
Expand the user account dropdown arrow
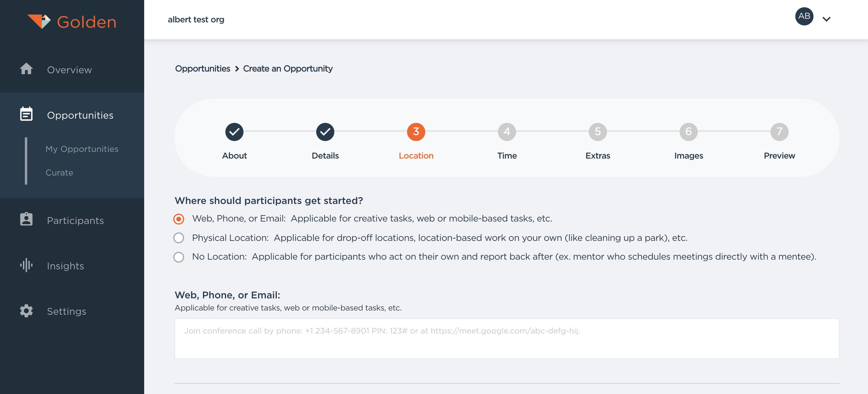tap(826, 19)
